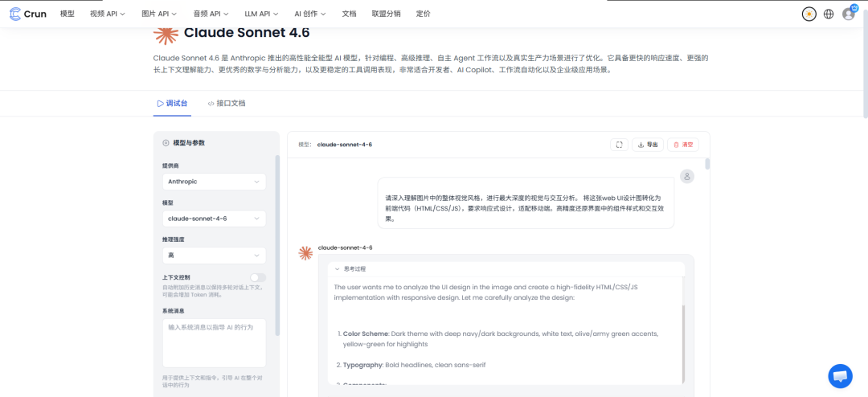Click the 模型: claude-sonnet-4-6 header label
The height and width of the screenshot is (397, 868).
[335, 145]
